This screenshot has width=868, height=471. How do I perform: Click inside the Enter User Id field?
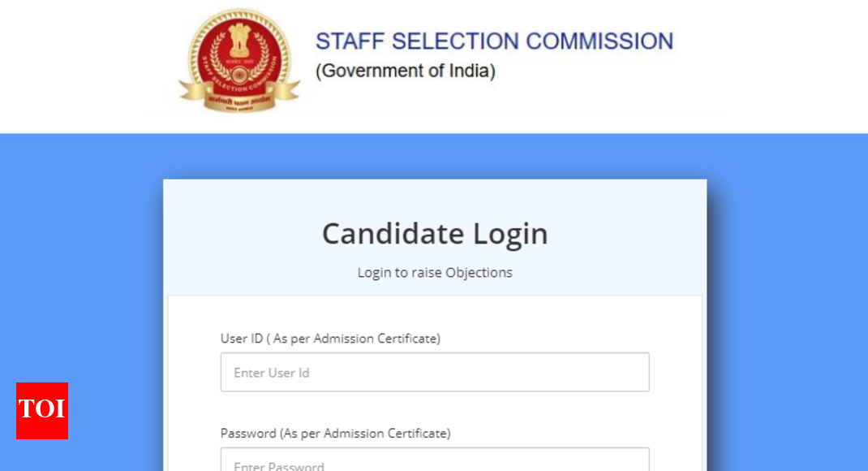click(435, 371)
